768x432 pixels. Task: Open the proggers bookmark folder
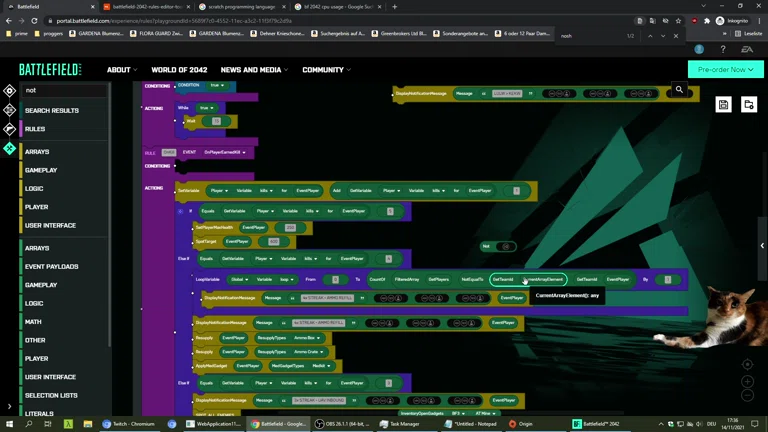(48, 34)
